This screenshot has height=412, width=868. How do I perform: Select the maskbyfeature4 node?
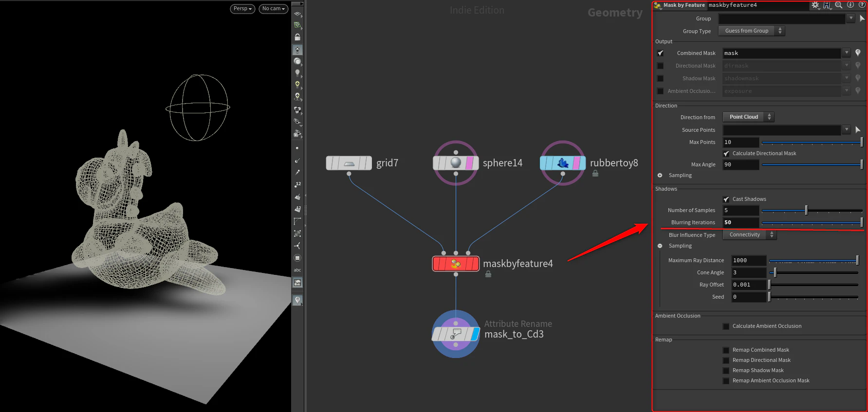[x=456, y=264]
